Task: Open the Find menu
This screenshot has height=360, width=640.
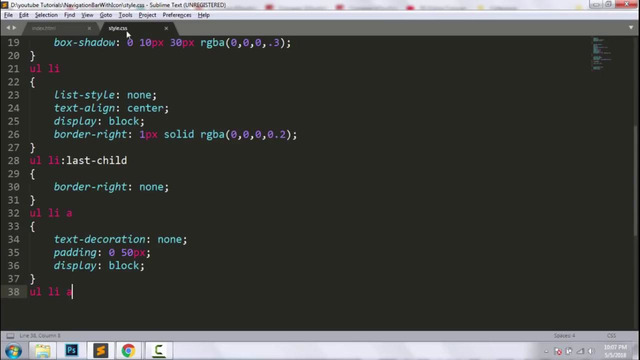Action: click(x=69, y=15)
